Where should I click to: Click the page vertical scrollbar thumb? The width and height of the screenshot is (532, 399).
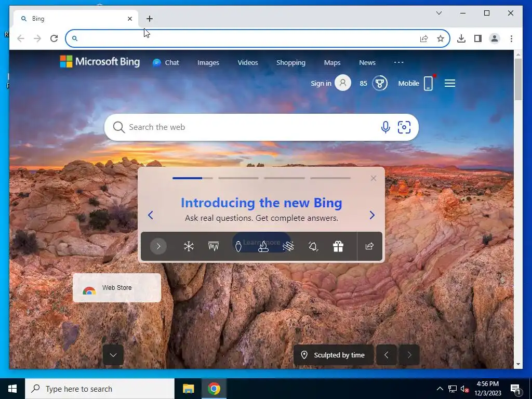(518, 79)
